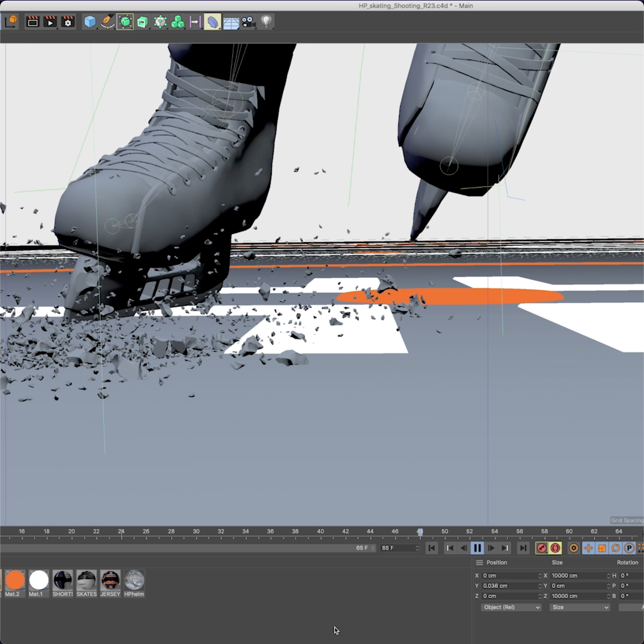Image resolution: width=644 pixels, height=644 pixels.
Task: Toggle the Record Active Objects key button
Action: pos(541,548)
